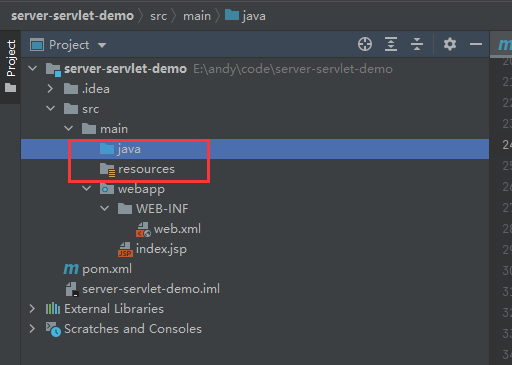Screen dimensions: 512x365
Task: Select the index.jsp JSP file icon
Action: (x=125, y=249)
